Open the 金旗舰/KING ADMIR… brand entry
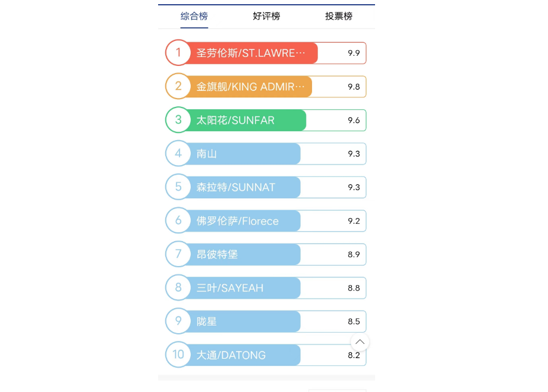Viewport: 548px width, 392px height. tap(251, 87)
